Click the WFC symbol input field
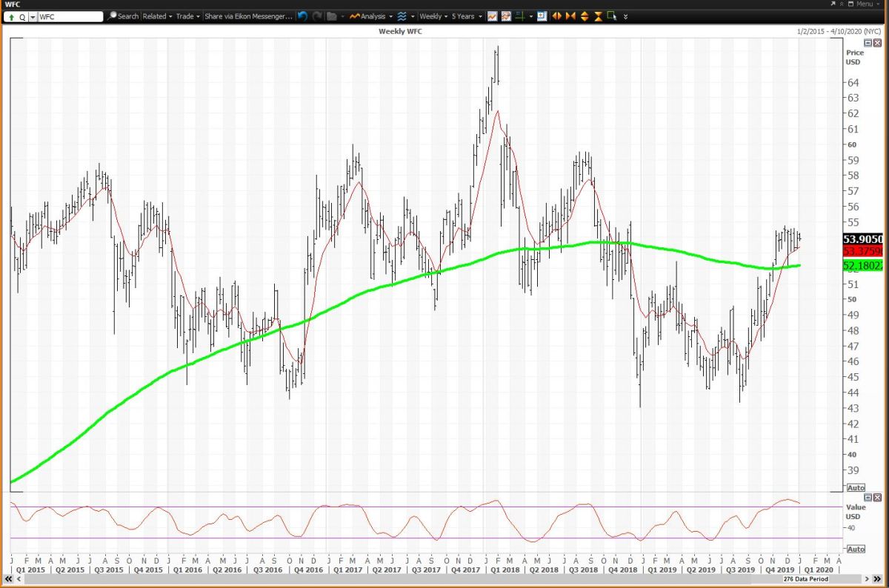Screen dimensions: 889x588 (x=70, y=16)
